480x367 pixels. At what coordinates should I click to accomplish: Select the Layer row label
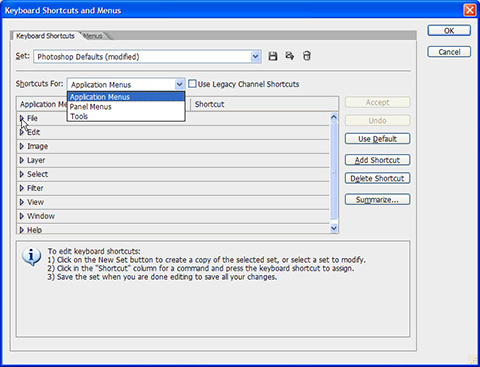(36, 160)
